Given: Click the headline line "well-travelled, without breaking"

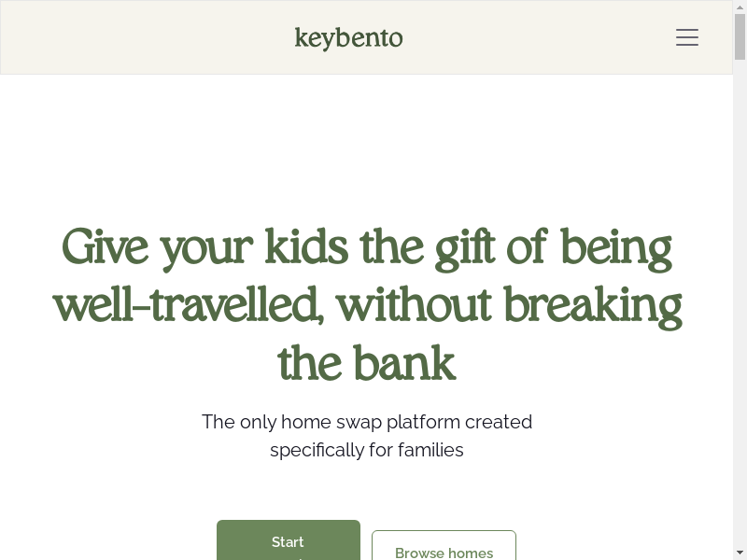Looking at the screenshot, I should pos(366,305).
